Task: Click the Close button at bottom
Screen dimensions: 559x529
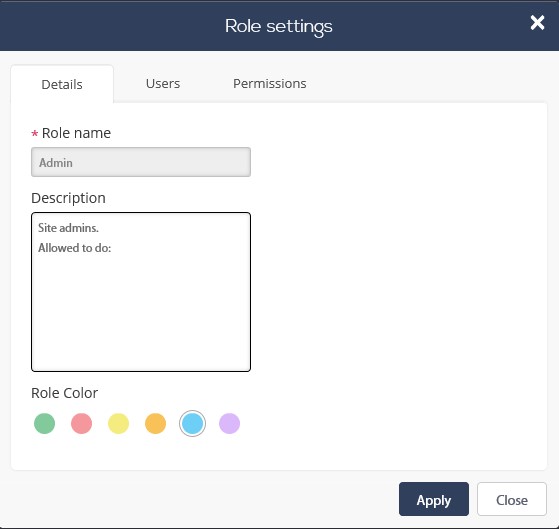Action: 512,499
